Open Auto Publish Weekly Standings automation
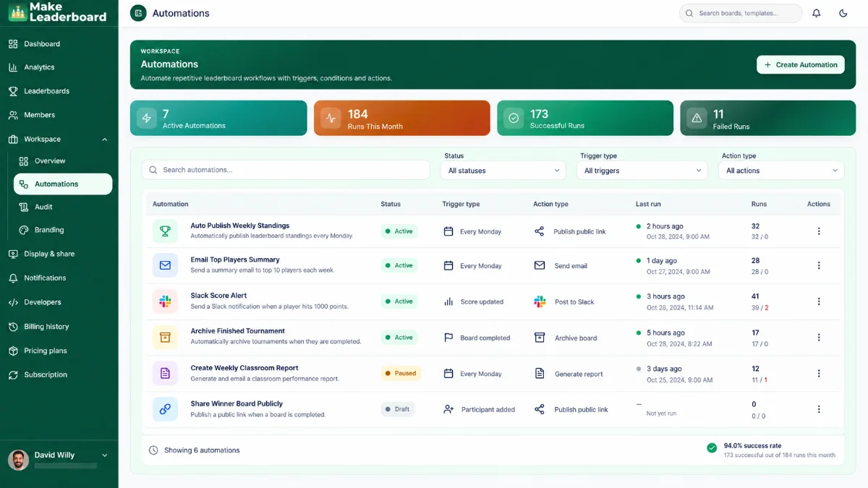Image resolution: width=868 pixels, height=488 pixels. (x=240, y=226)
